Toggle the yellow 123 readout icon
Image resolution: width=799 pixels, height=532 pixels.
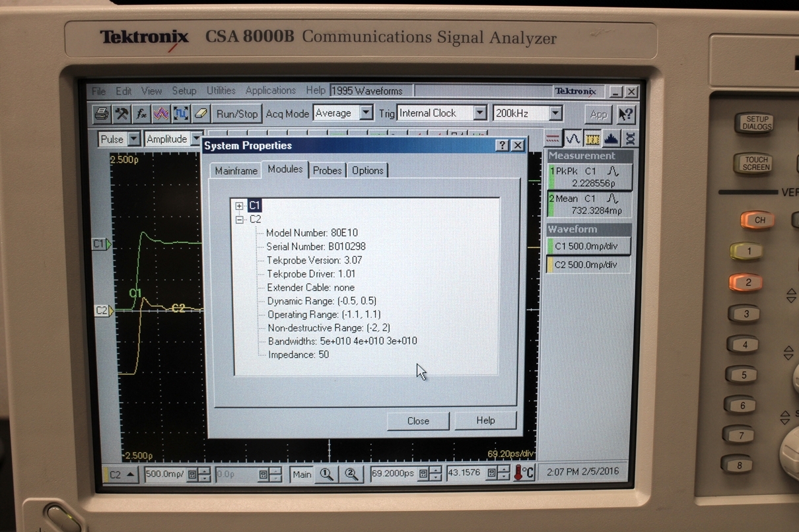click(592, 139)
